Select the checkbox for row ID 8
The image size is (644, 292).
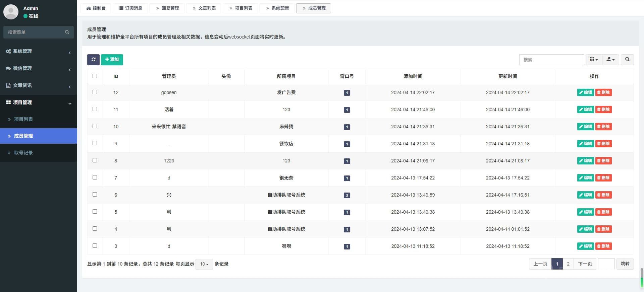95,160
